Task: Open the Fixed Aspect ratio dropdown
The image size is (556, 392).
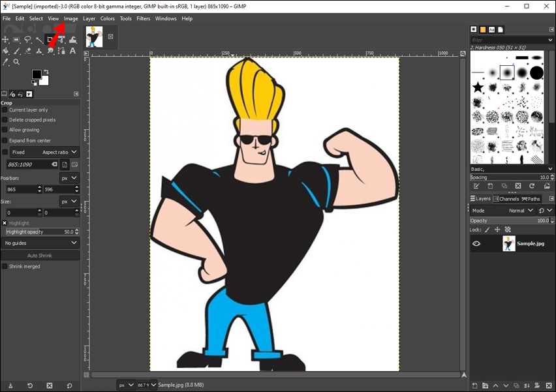Action: point(59,152)
